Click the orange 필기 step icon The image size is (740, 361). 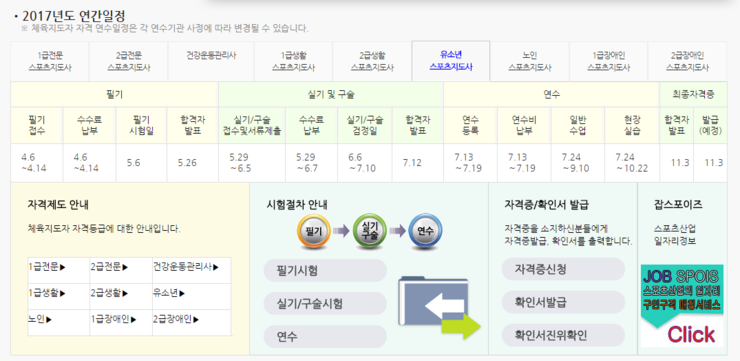tap(313, 231)
